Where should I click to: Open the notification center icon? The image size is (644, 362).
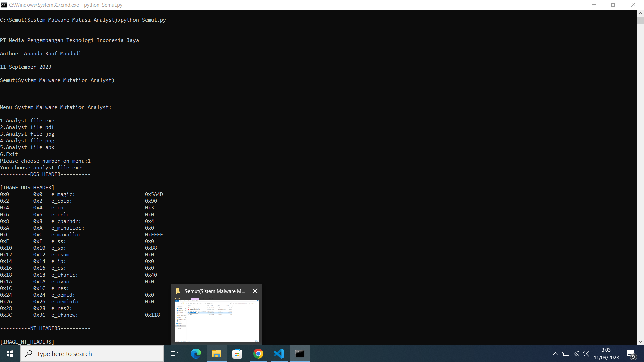(x=631, y=354)
